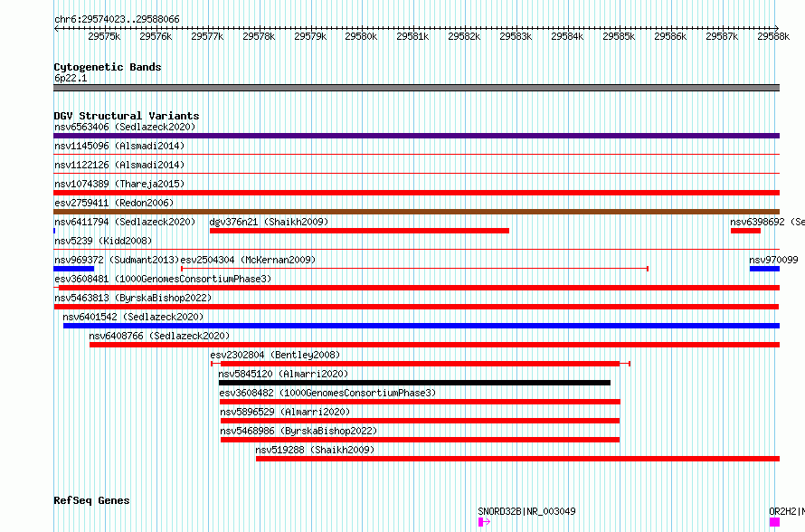Click the esv2302804 (Bentley2008) label

(275, 355)
